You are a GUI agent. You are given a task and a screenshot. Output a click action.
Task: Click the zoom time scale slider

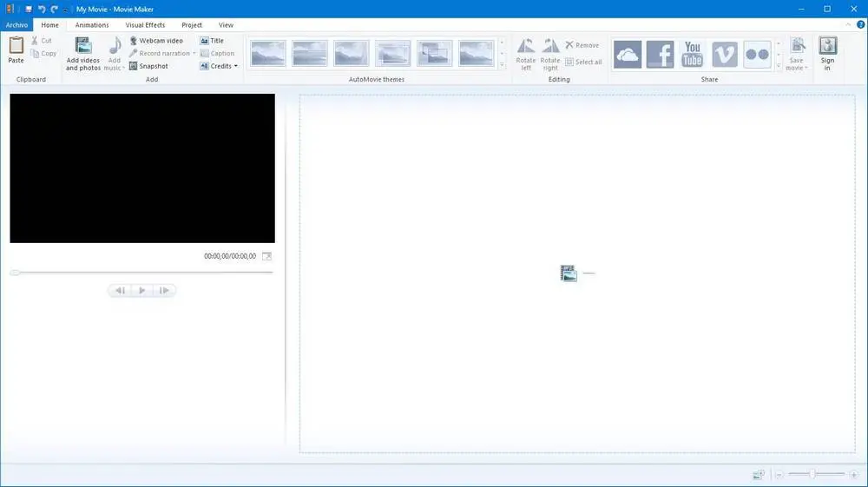812,474
